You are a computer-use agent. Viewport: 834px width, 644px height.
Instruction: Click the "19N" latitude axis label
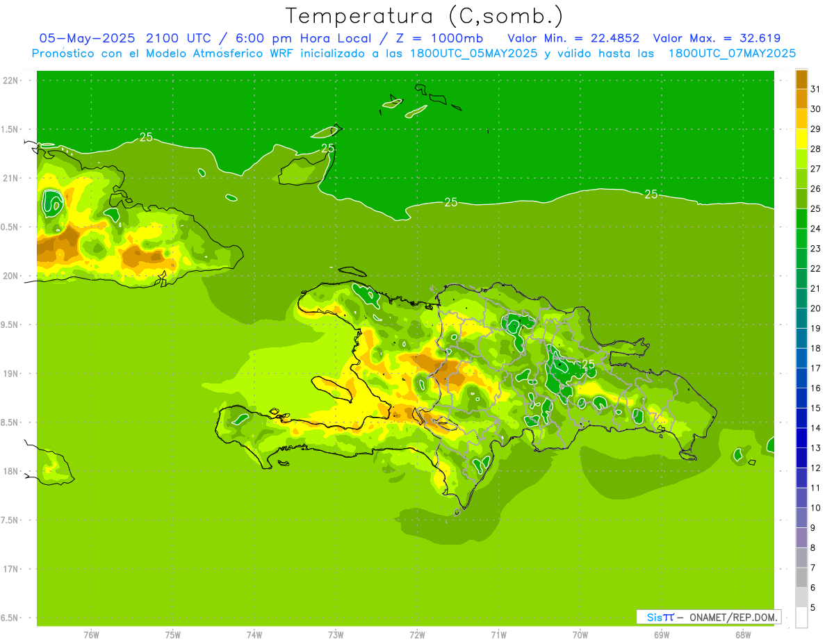[12, 374]
